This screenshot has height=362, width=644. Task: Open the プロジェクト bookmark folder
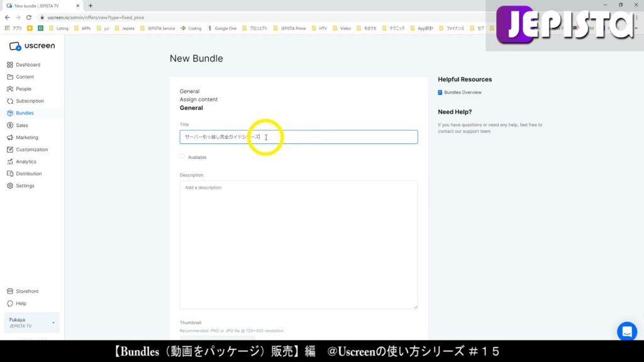coord(255,28)
